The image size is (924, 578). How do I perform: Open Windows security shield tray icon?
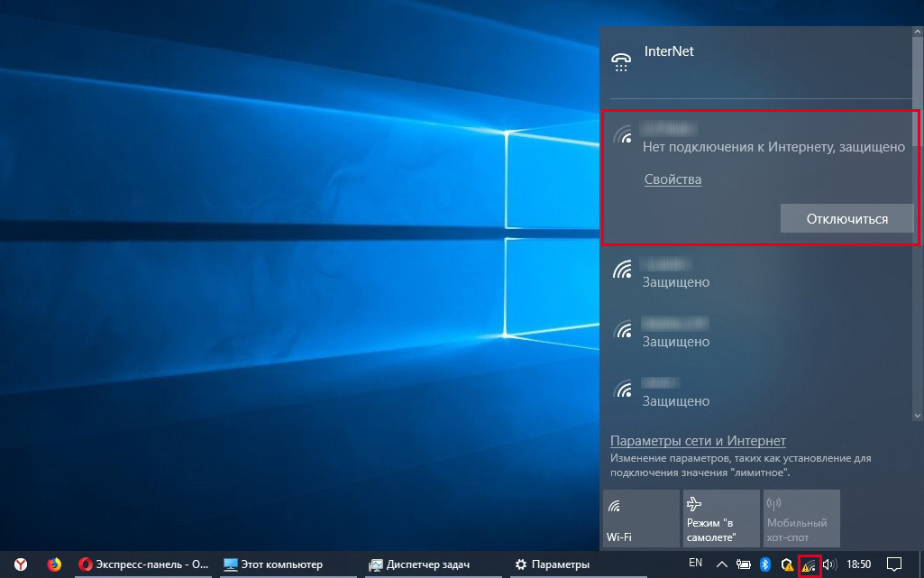(x=787, y=564)
